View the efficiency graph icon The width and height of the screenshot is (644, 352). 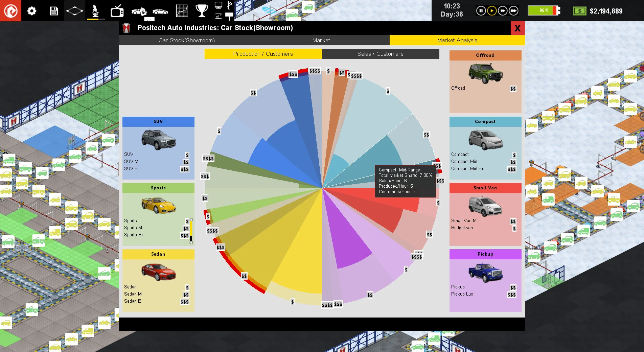coord(181,10)
